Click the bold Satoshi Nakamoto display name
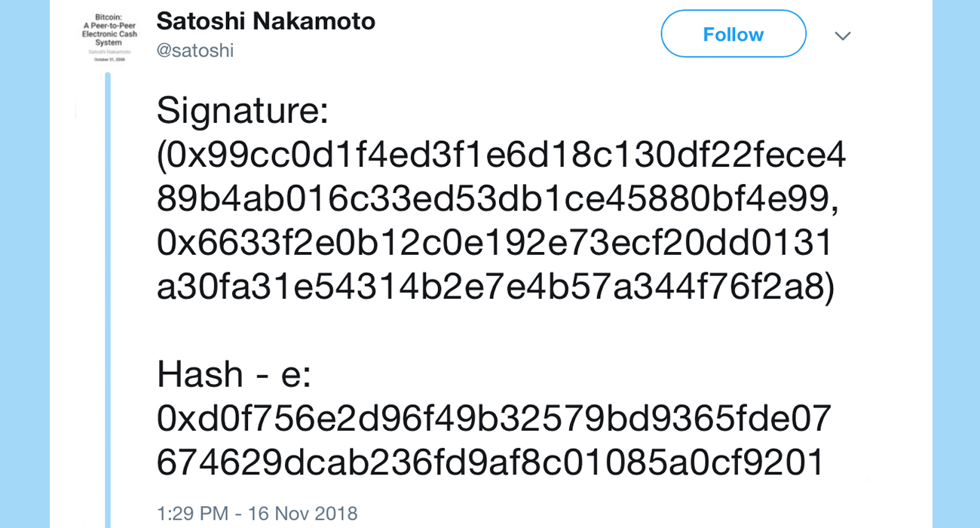 pyautogui.click(x=265, y=21)
